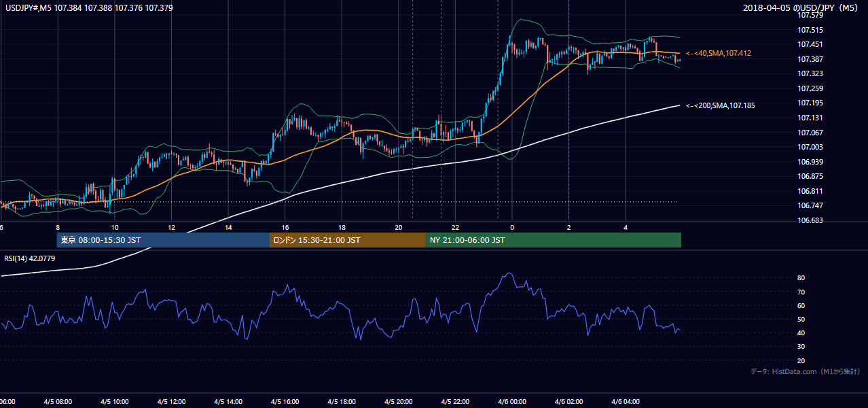Click the RSI scale value 80
The width and height of the screenshot is (868, 408).
[x=801, y=278]
